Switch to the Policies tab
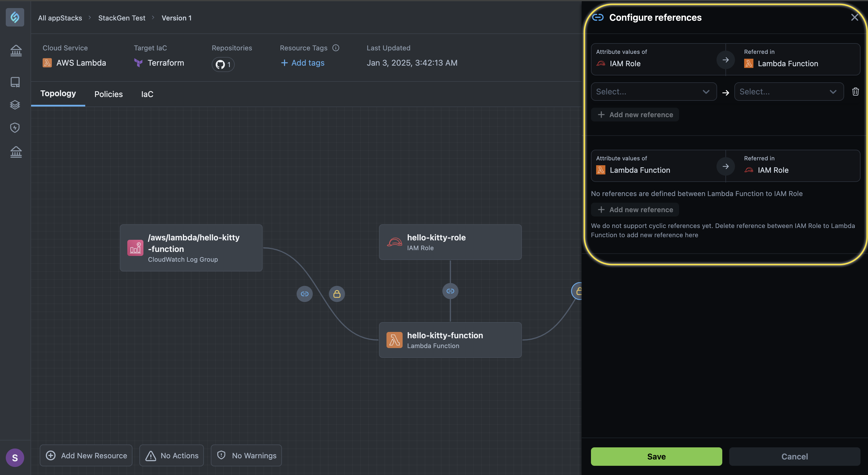The height and width of the screenshot is (475, 868). (x=109, y=94)
